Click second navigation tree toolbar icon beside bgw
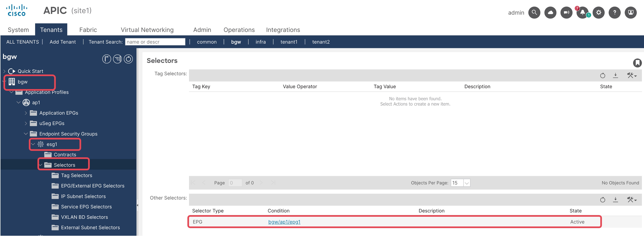644x239 pixels. (117, 59)
